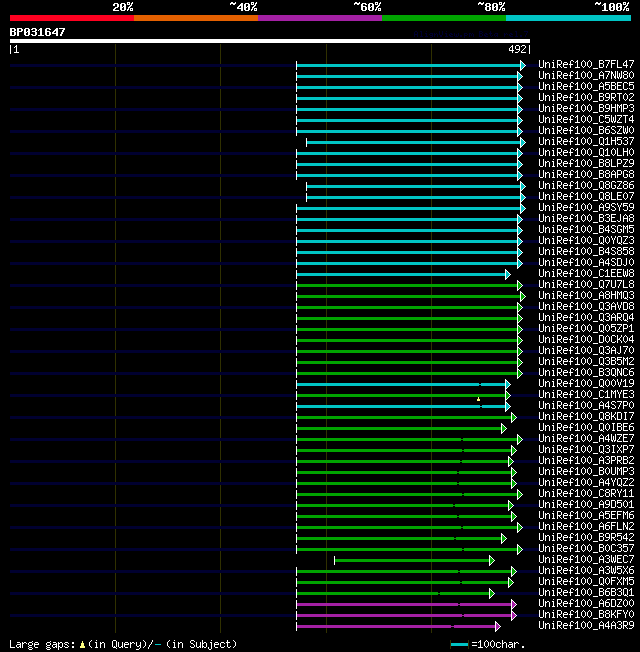This screenshot has height=652, width=640.
Task: Select UniRef100_C5WZT4 label
Action: [586, 120]
